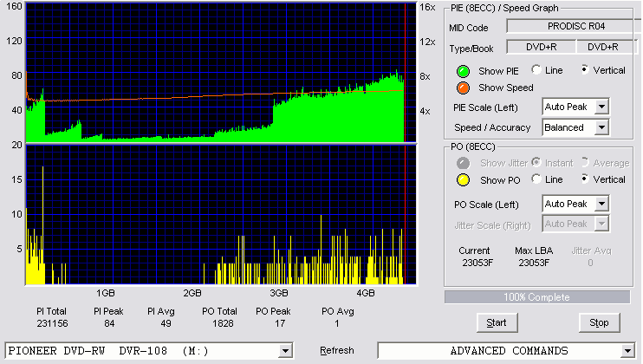Viewport: 643px width, 364px height.
Task: Click the first DVD+R Type/Book field
Action: point(542,47)
